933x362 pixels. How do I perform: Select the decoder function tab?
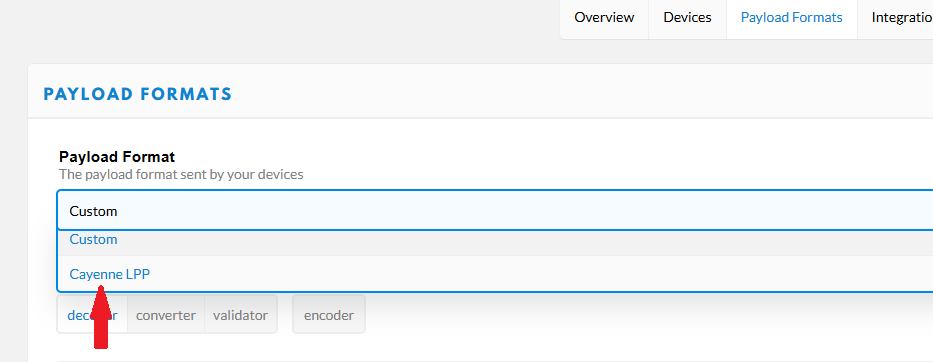[92, 315]
